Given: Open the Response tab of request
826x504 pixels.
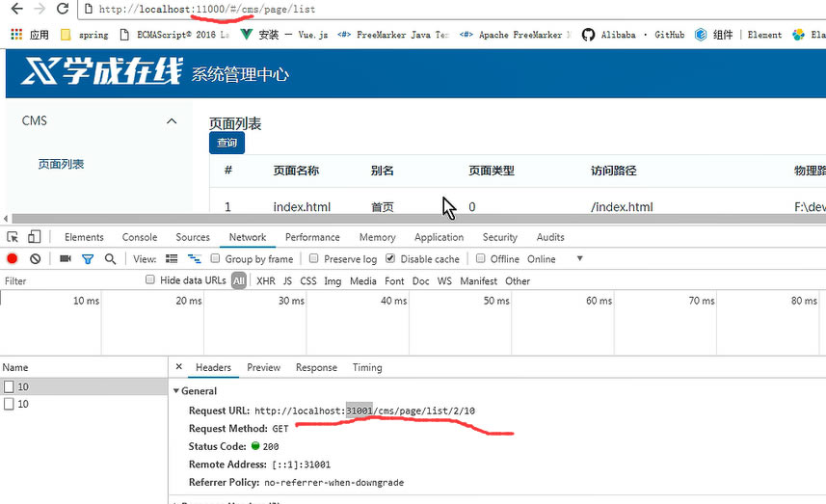Looking at the screenshot, I should coord(316,367).
